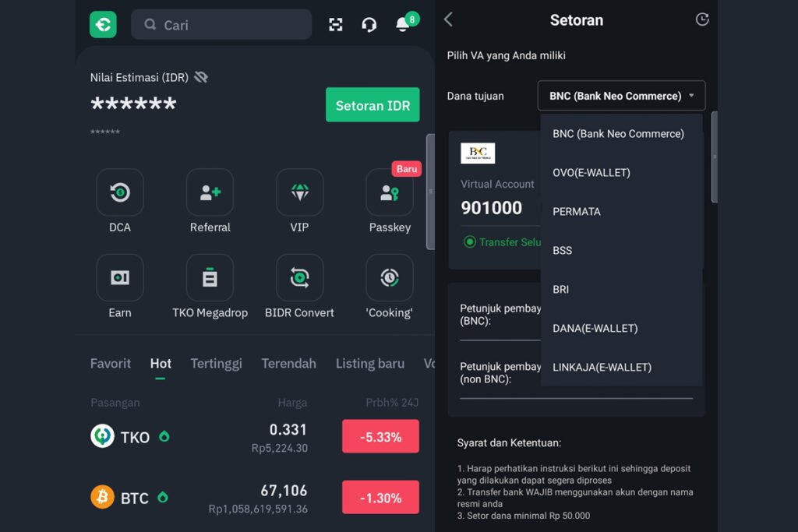
Task: Select DANA(E-WALLET) option
Action: tap(621, 329)
